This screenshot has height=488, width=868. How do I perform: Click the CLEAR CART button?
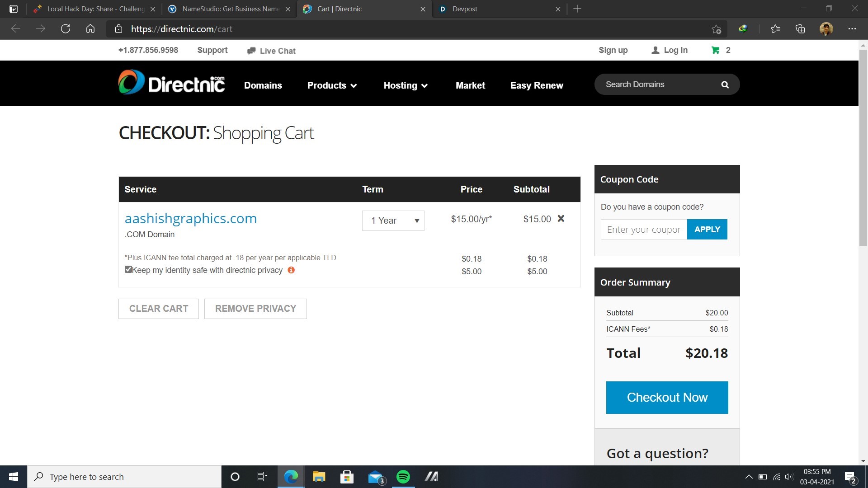159,309
